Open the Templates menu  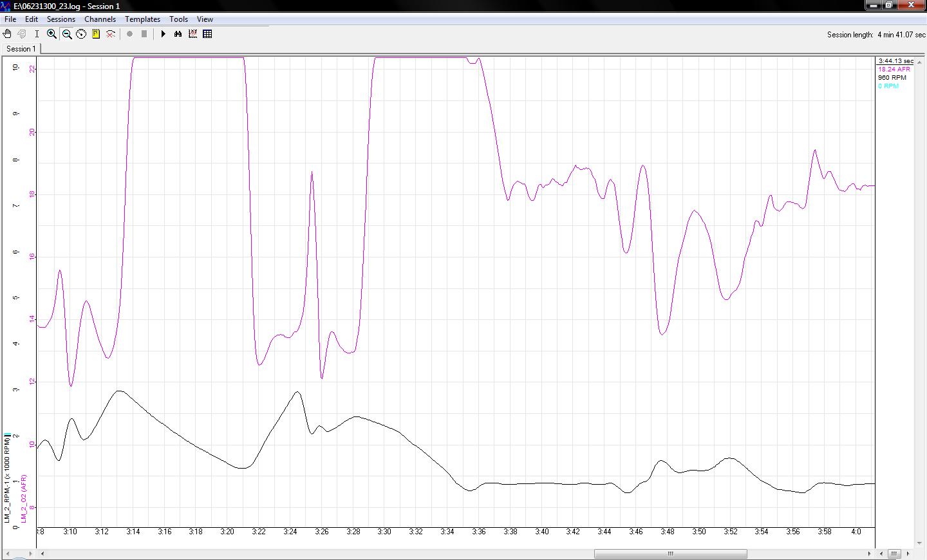click(x=142, y=19)
